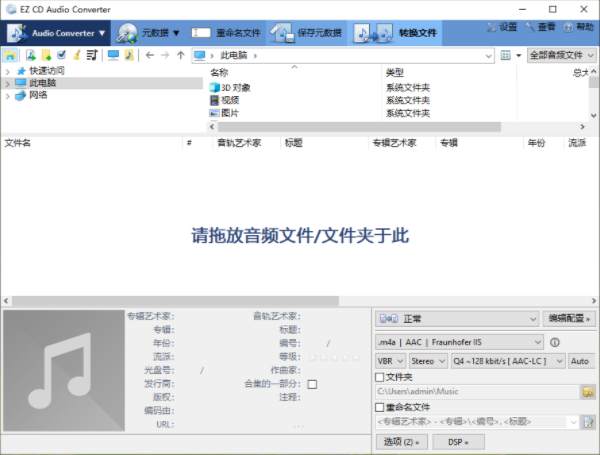Enable the 重命名文件 checkbox
The image size is (600, 455).
(380, 408)
